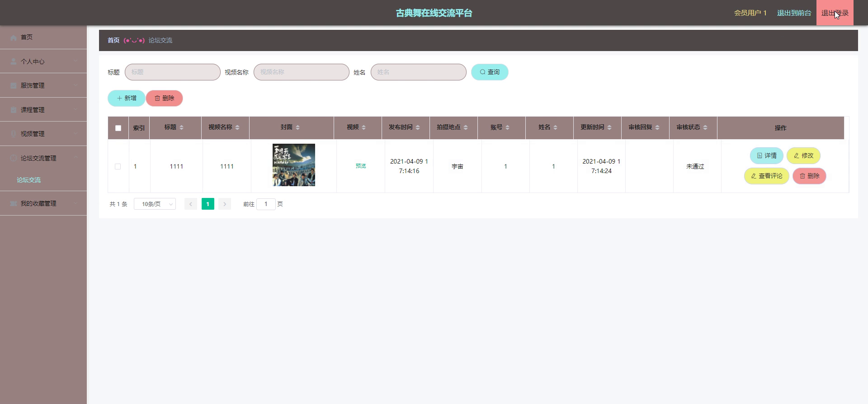This screenshot has height=404, width=868.
Task: Go to the next page arrow
Action: pos(225,204)
